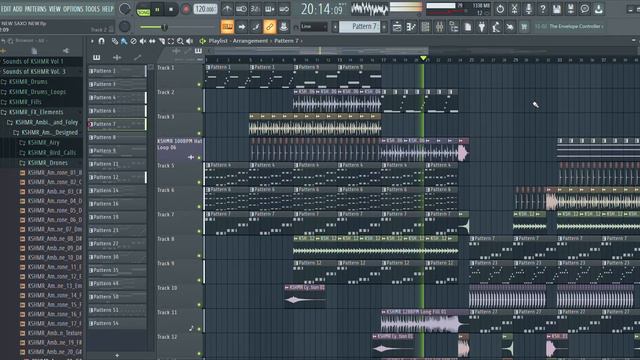640x360 pixels.
Task: Toggle link to controller orange button
Action: click(269, 27)
